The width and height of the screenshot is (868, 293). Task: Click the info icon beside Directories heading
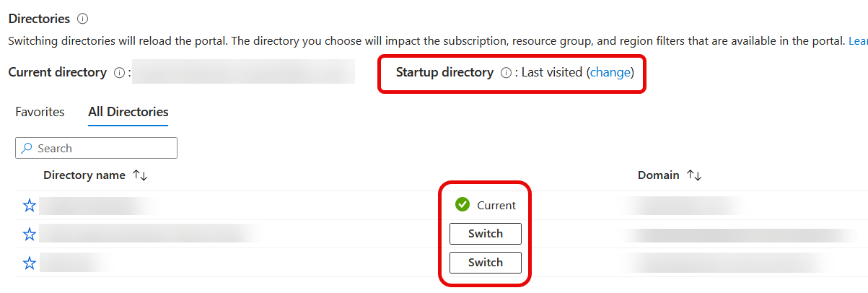pos(82,19)
